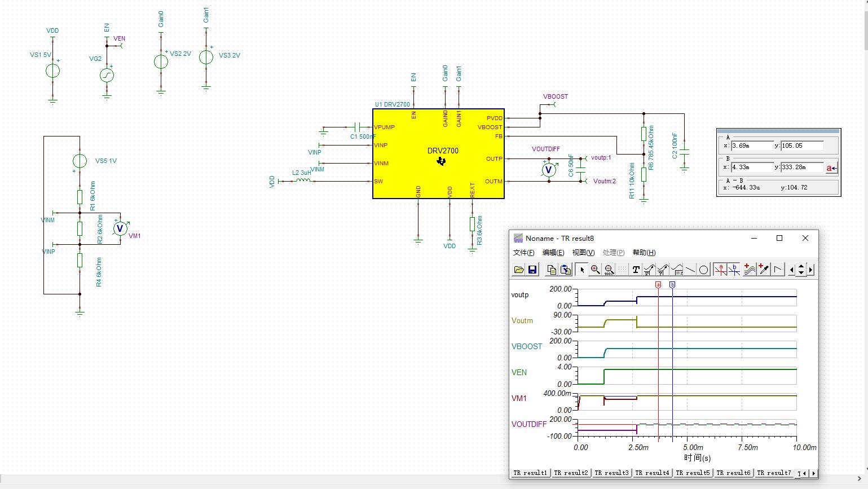Screen dimensions: 868x489
Task: Select the VS2 2V voltage source
Action: tap(161, 61)
